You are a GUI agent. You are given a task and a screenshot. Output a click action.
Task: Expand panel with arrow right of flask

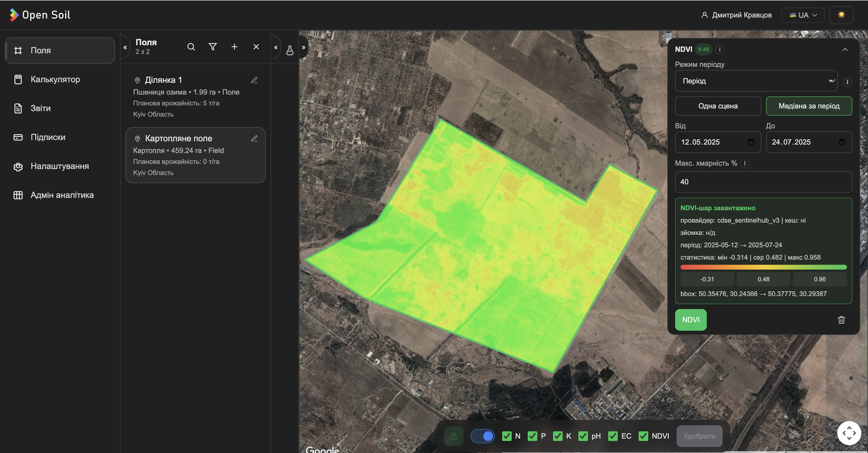(x=303, y=47)
